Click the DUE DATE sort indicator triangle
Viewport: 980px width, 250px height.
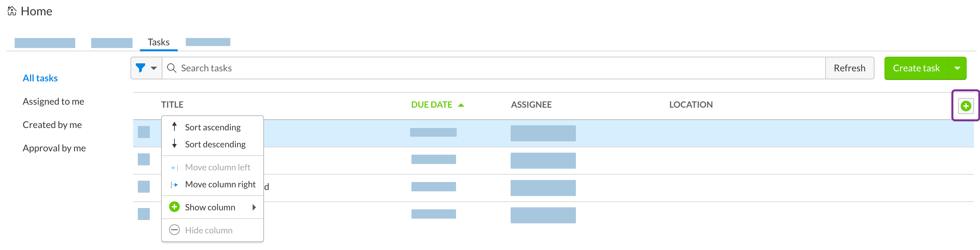[461, 104]
